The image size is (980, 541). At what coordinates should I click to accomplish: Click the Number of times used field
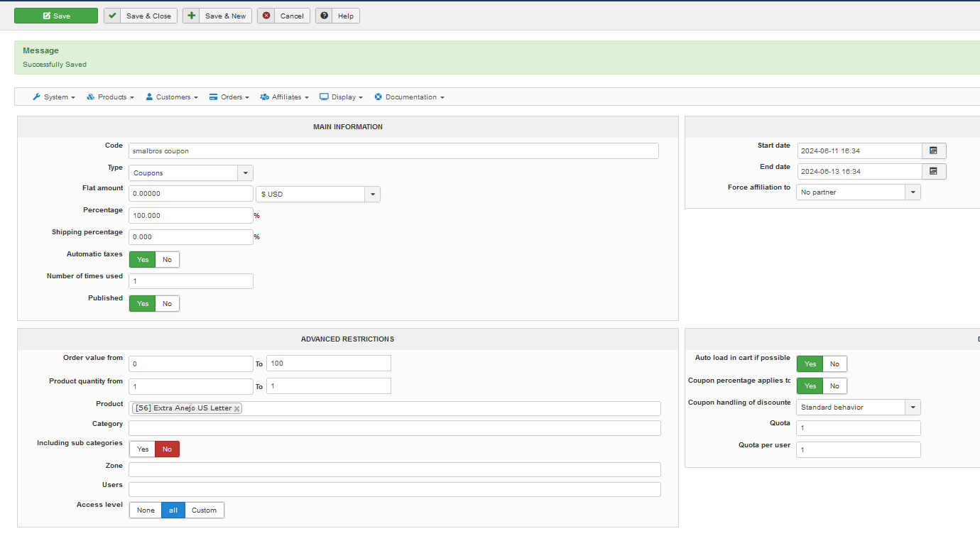coord(191,281)
